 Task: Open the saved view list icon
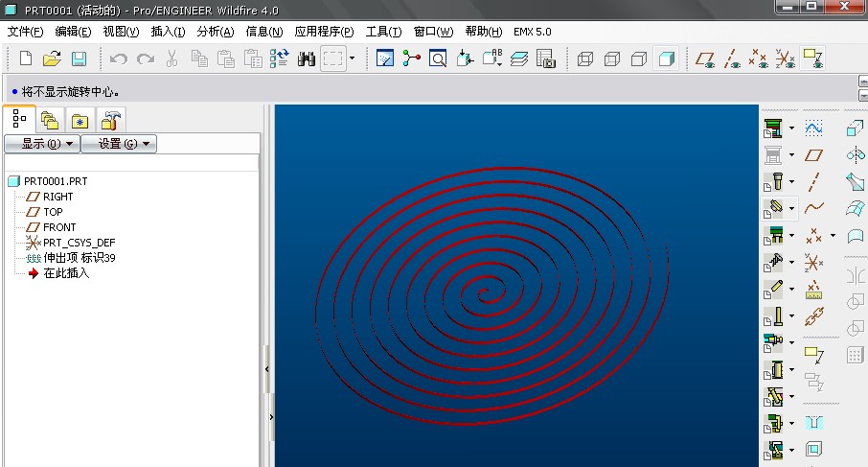click(492, 58)
